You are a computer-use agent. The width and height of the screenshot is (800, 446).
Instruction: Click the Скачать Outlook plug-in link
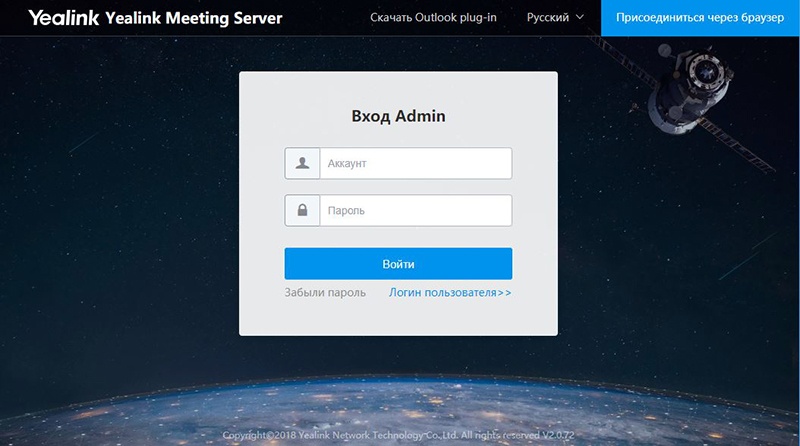click(433, 17)
